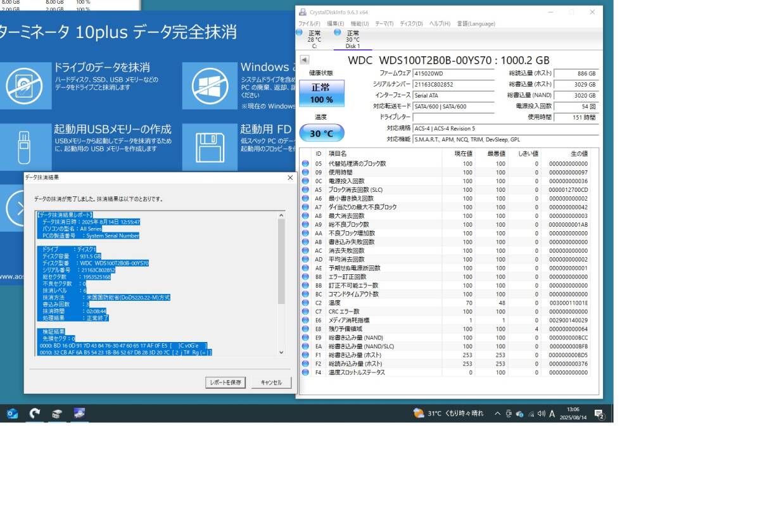Click the 起動用USBメモリーの作成 heading
Viewport: 760px width, 532px height.
pyautogui.click(x=113, y=129)
